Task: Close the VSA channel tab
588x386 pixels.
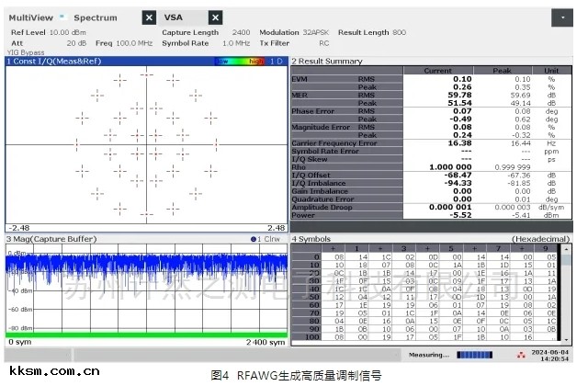Action: (x=215, y=17)
